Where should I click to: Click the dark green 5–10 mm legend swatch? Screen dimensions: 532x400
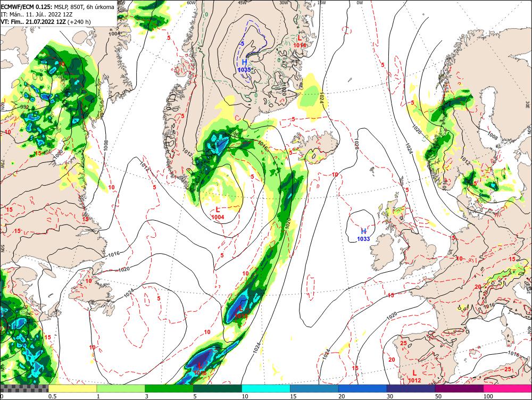tap(218, 388)
